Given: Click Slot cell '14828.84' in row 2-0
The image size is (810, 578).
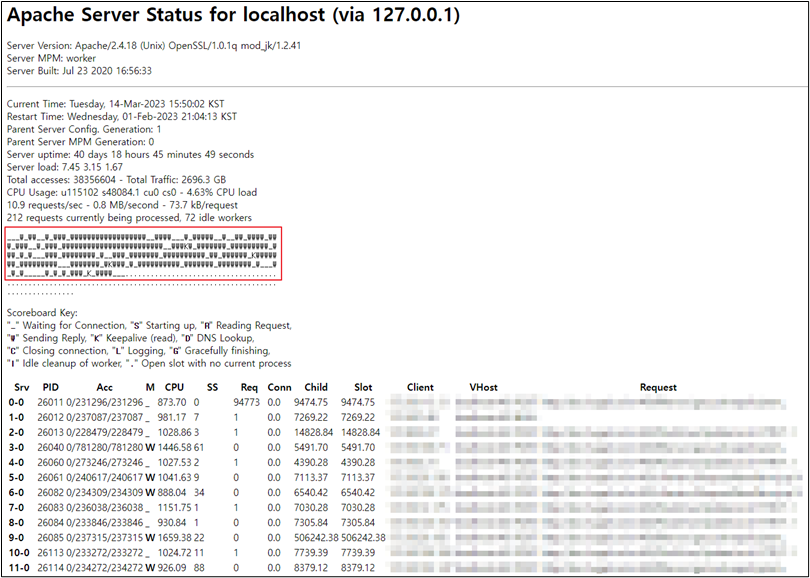Looking at the screenshot, I should (361, 432).
